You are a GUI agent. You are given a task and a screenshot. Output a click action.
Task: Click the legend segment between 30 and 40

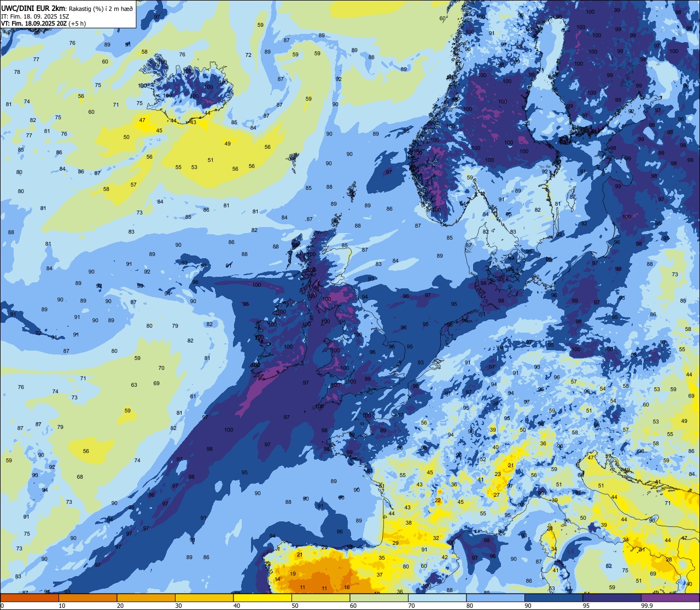tap(205, 597)
